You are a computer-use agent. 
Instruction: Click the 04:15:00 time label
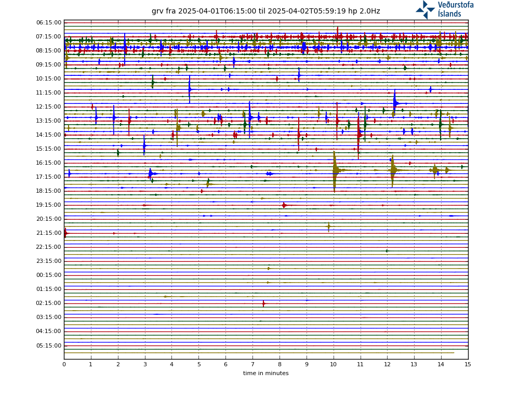(x=49, y=331)
